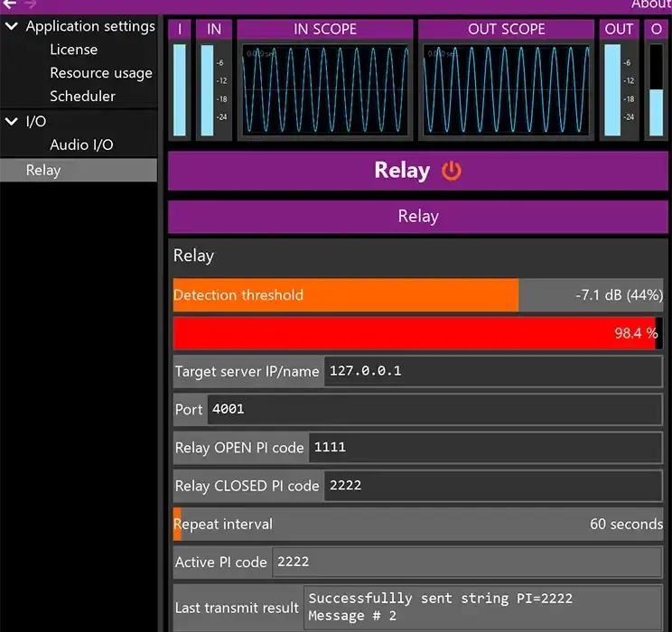Viewport: 672px width, 632px height.
Task: Open the Audio I/O page
Action: tap(81, 144)
